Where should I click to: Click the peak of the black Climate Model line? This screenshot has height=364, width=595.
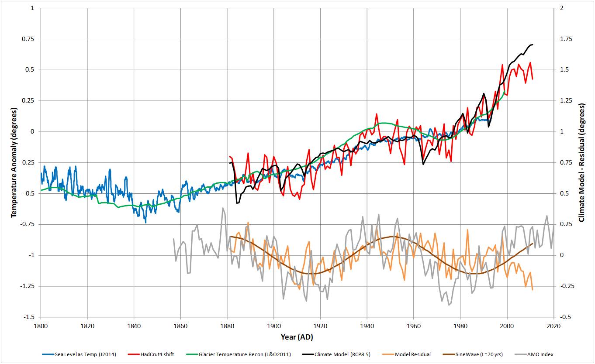point(533,44)
